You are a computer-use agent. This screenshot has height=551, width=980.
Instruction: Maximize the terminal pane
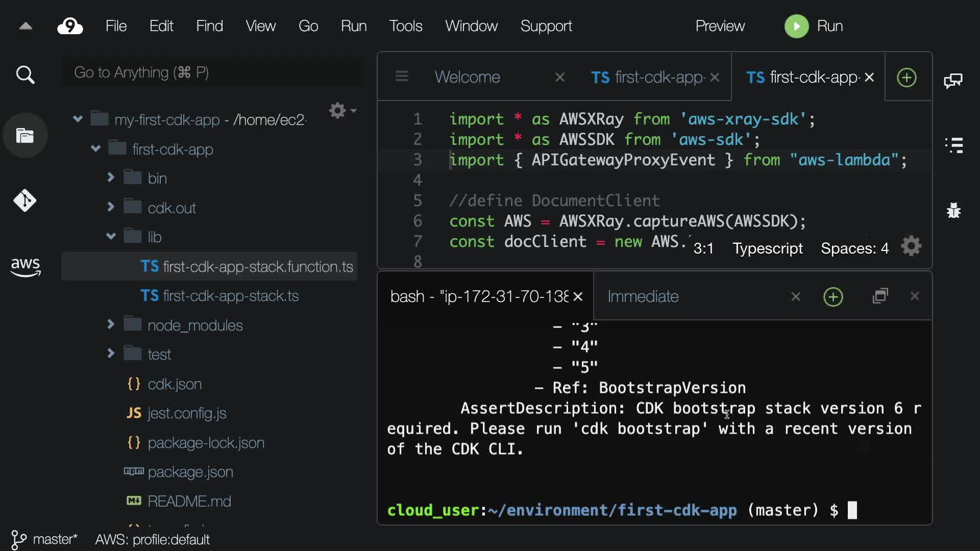pyautogui.click(x=880, y=296)
